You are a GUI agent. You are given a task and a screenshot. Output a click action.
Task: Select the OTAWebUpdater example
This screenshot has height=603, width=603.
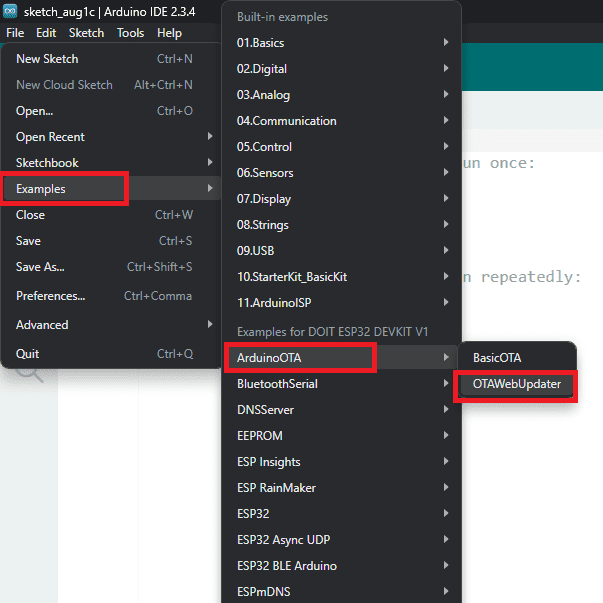click(516, 384)
